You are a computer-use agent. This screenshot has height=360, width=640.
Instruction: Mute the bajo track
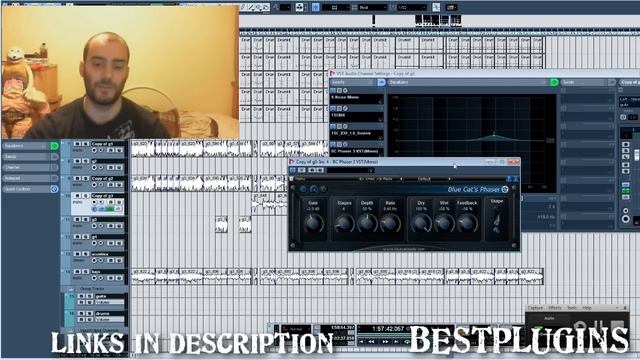coord(77,271)
